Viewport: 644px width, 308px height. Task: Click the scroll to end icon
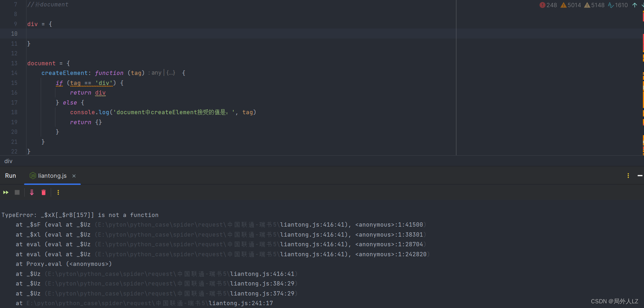[32, 192]
